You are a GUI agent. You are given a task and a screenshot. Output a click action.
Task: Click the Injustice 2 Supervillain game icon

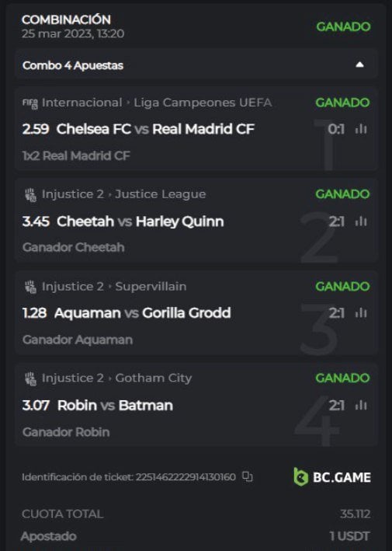(x=31, y=287)
